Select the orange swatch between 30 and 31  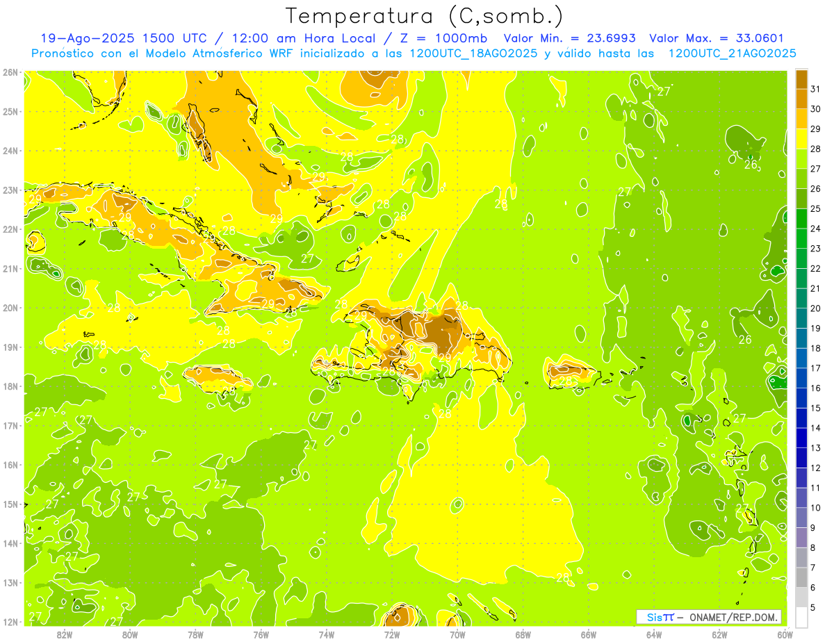point(801,99)
